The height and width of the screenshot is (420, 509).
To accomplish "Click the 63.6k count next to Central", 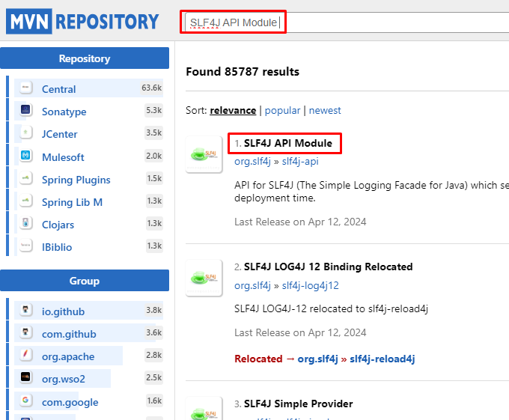I will tap(152, 88).
